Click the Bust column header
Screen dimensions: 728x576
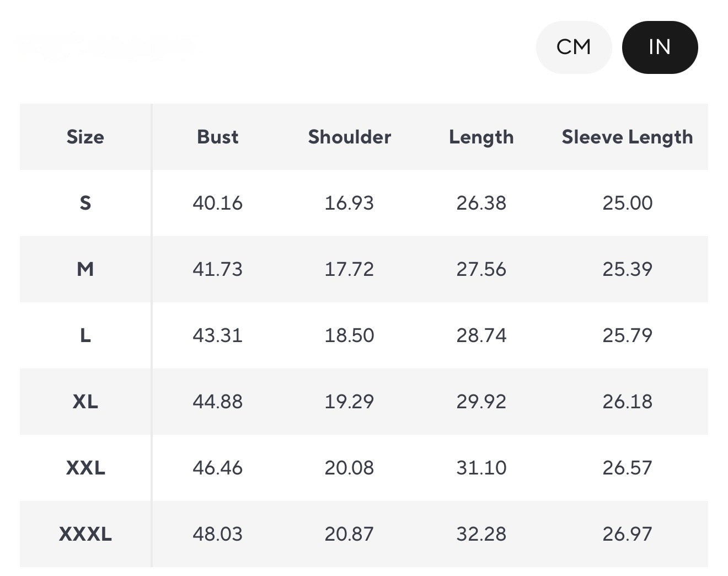click(218, 137)
